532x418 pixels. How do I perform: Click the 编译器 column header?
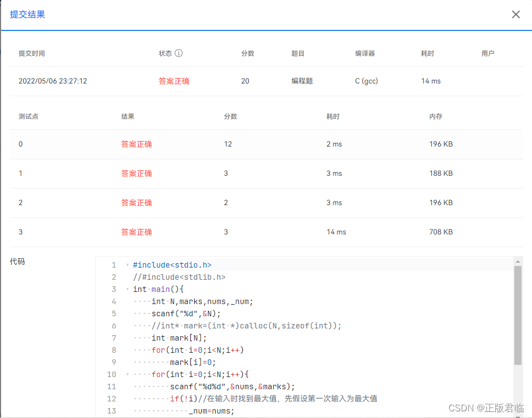tap(365, 54)
